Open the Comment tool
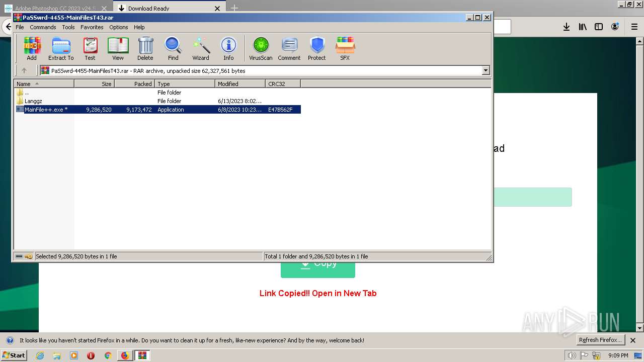644x362 pixels. coord(289,49)
